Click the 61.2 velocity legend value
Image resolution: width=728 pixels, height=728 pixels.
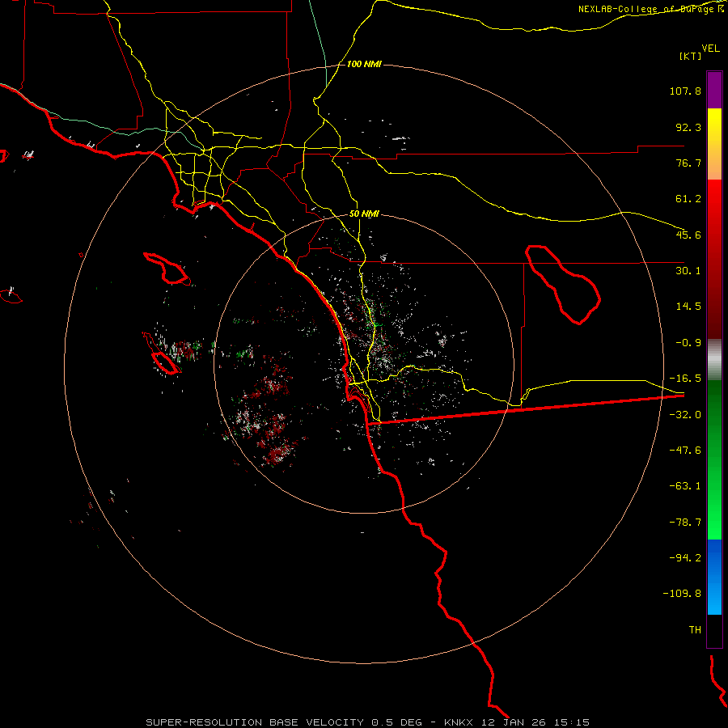(x=688, y=199)
